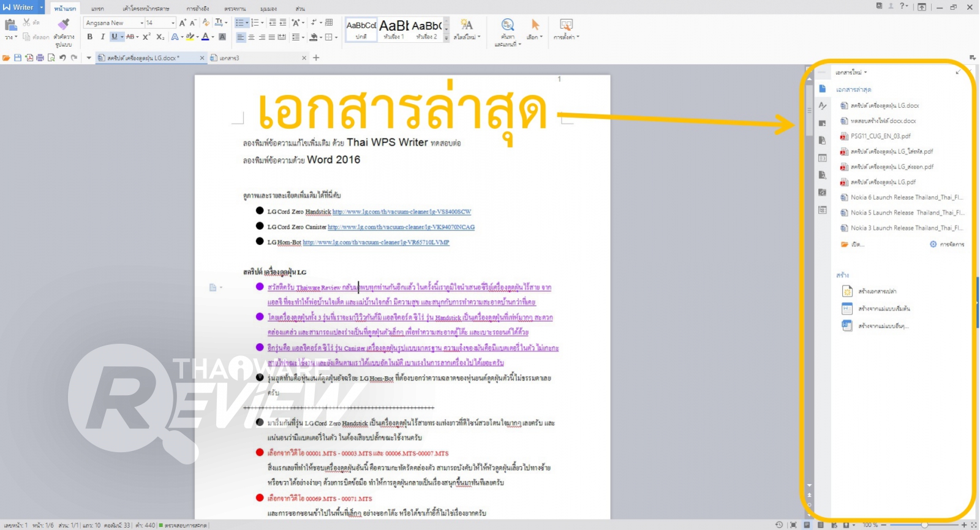Switch to the มุมมอง ribbon tab

[x=268, y=9]
